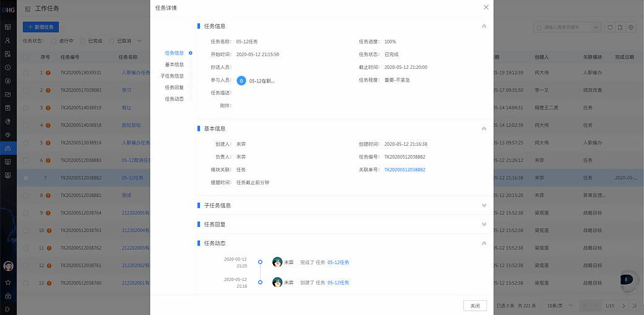Click the export file icon
Viewport: 644px width, 315px height.
(620, 28)
